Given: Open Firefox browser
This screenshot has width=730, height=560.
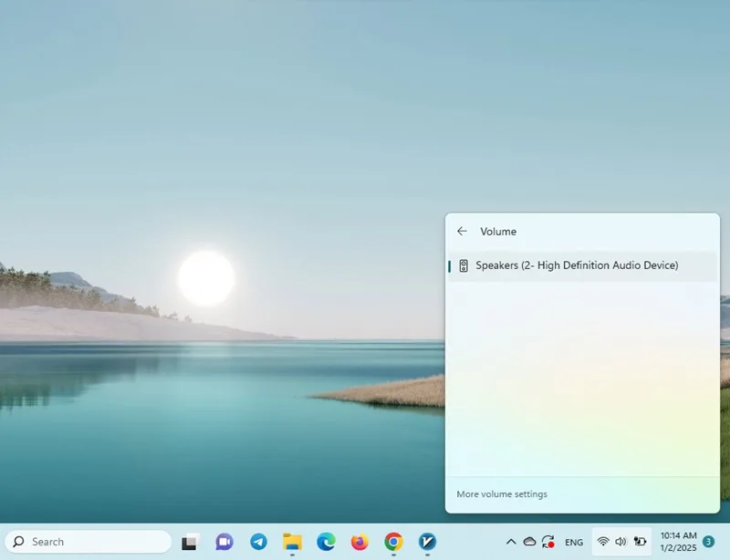Looking at the screenshot, I should tap(360, 542).
